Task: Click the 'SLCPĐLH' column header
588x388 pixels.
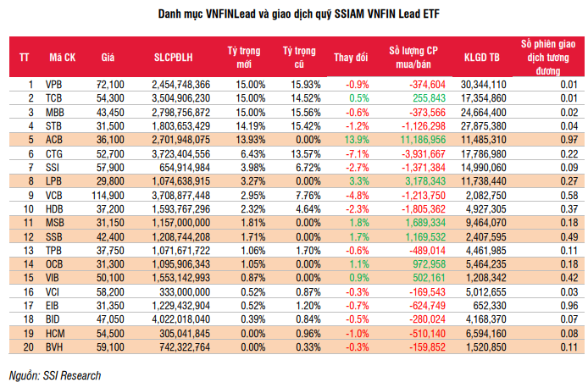Action: (x=173, y=58)
